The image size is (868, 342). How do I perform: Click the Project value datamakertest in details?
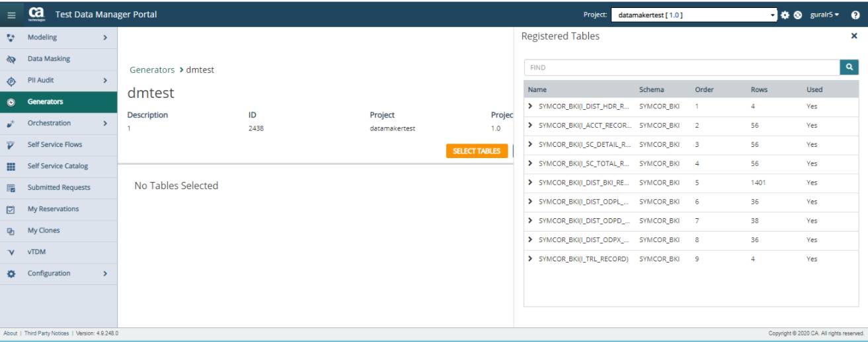pos(393,128)
